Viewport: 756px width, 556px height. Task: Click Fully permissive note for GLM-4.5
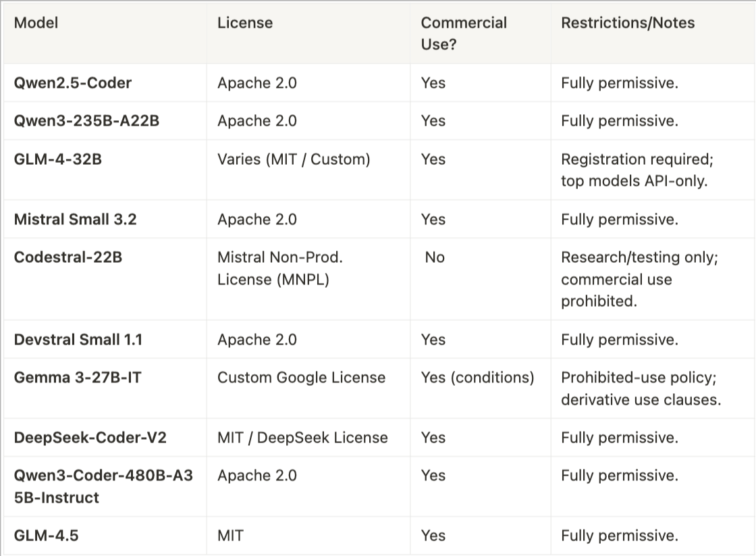pos(620,536)
